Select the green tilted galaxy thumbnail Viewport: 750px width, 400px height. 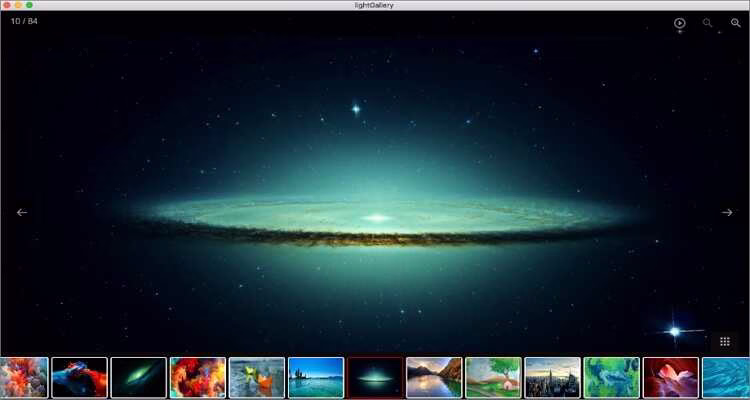pyautogui.click(x=139, y=378)
